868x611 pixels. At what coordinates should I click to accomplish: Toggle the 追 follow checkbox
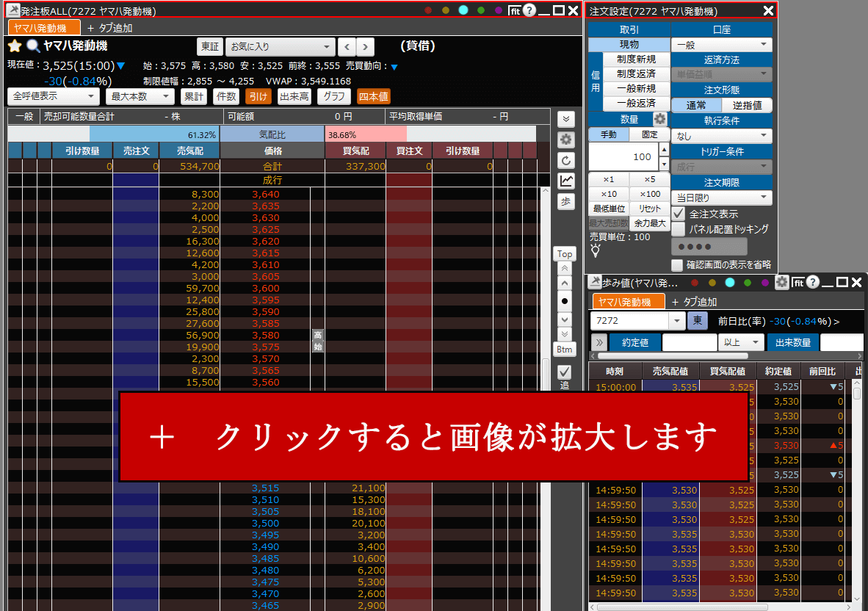coord(564,372)
